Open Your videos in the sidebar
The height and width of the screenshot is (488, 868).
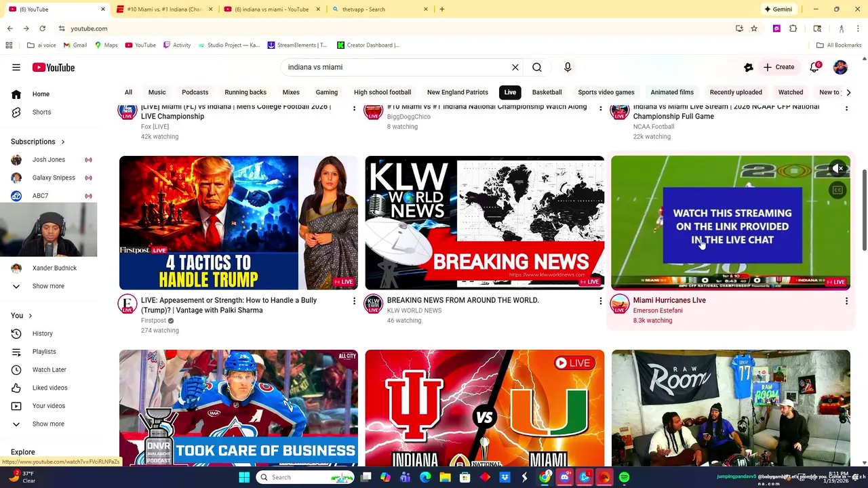tap(48, 405)
